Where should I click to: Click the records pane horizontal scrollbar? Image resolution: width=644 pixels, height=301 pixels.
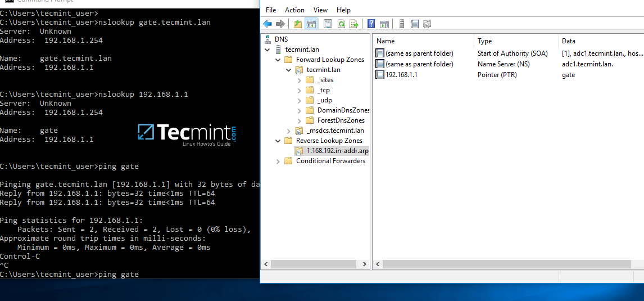pyautogui.click(x=506, y=264)
